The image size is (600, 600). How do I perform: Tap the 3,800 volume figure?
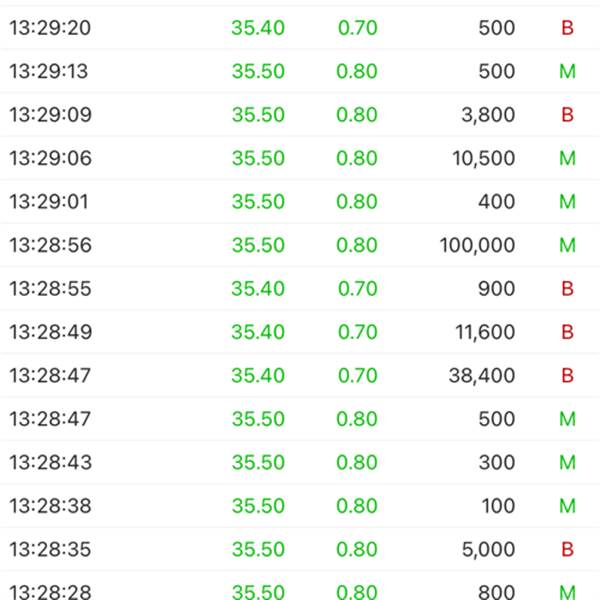488,114
